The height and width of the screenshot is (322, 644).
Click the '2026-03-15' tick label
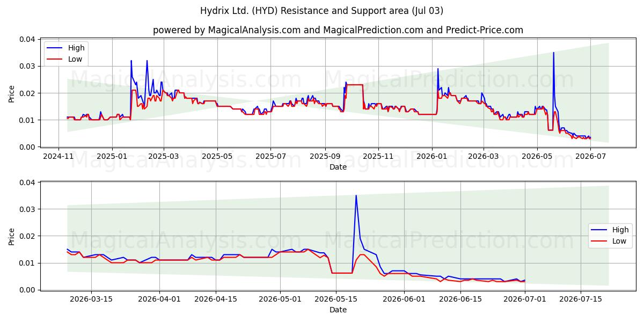(x=91, y=299)
